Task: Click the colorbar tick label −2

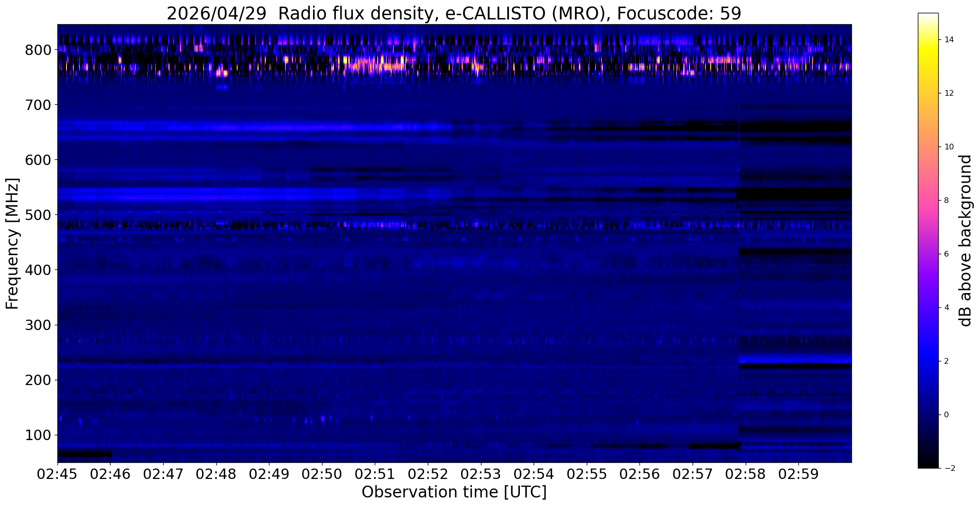Action: click(x=949, y=469)
